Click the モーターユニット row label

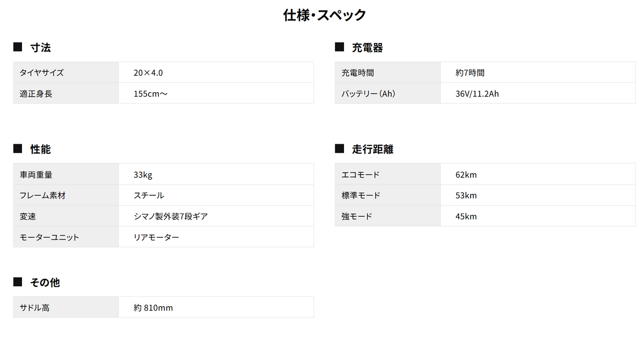[x=49, y=237]
